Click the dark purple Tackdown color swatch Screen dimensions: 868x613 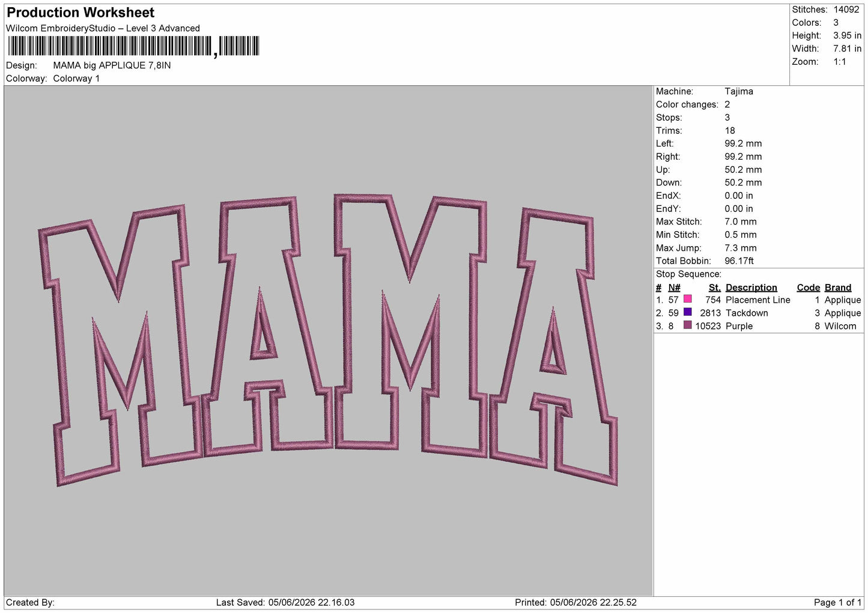coord(688,312)
